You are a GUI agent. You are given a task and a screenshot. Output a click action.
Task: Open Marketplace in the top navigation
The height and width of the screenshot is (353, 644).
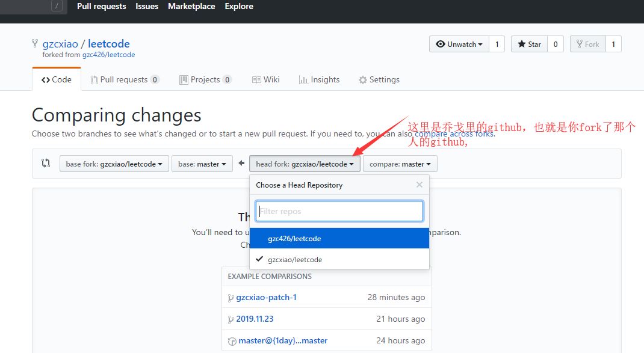tap(191, 6)
